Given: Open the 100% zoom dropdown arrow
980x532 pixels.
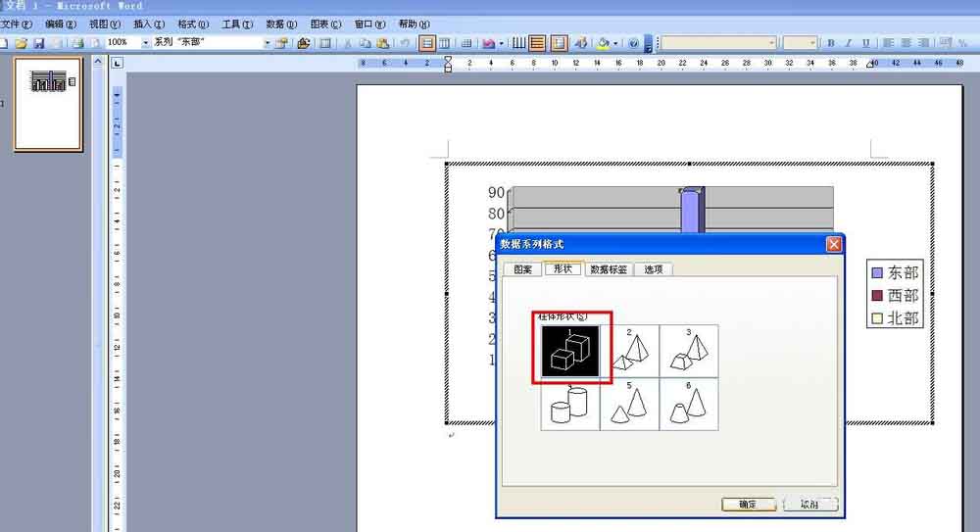Looking at the screenshot, I should tap(145, 42).
